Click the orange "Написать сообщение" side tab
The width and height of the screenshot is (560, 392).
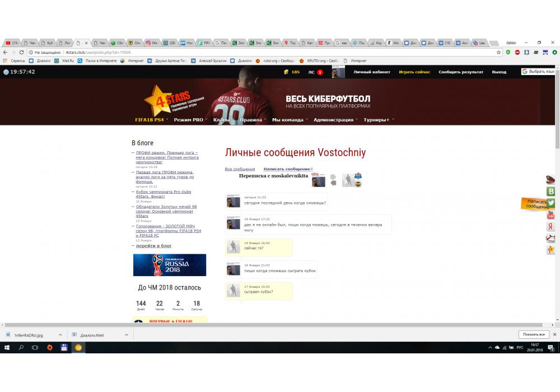534,204
